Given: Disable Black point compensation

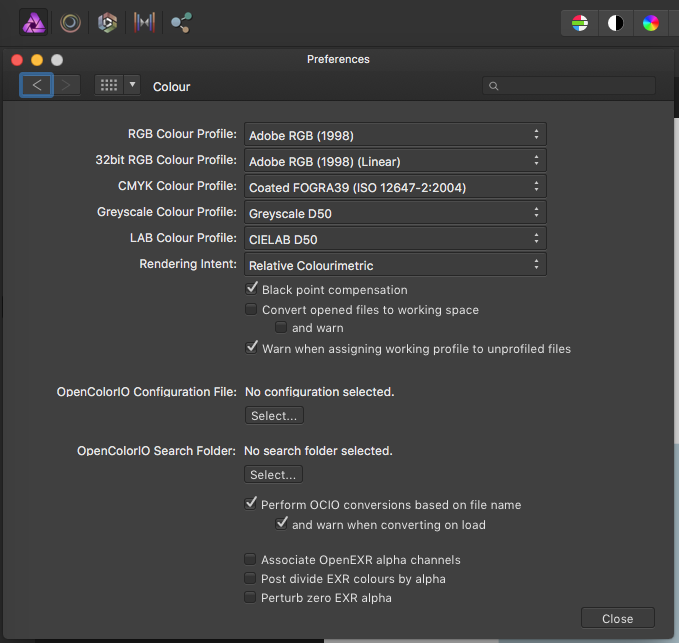Looking at the screenshot, I should (251, 289).
